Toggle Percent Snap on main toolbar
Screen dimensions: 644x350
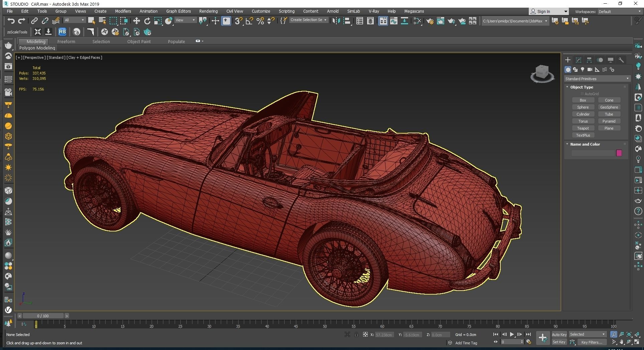(260, 21)
